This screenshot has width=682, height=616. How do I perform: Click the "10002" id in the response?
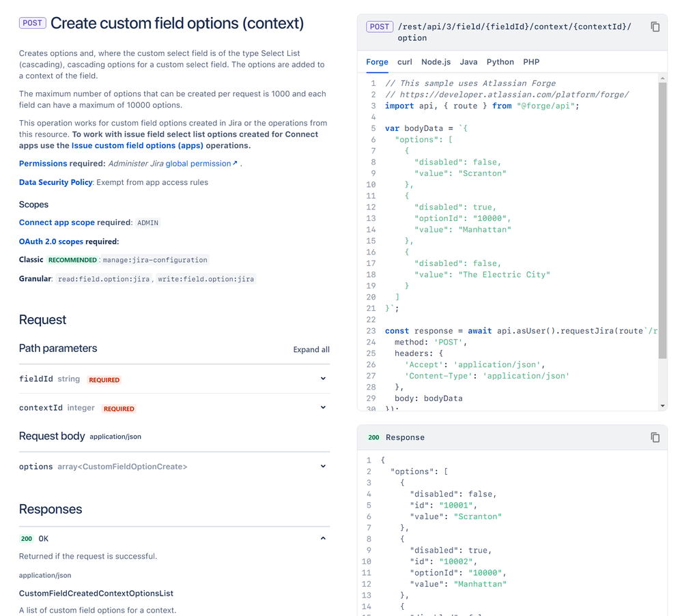click(456, 561)
